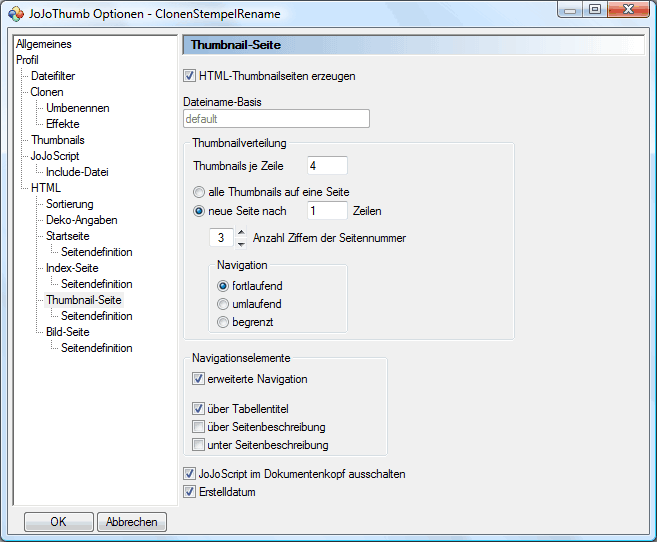Toggle über Tabellentitel checkbox

pos(198,408)
